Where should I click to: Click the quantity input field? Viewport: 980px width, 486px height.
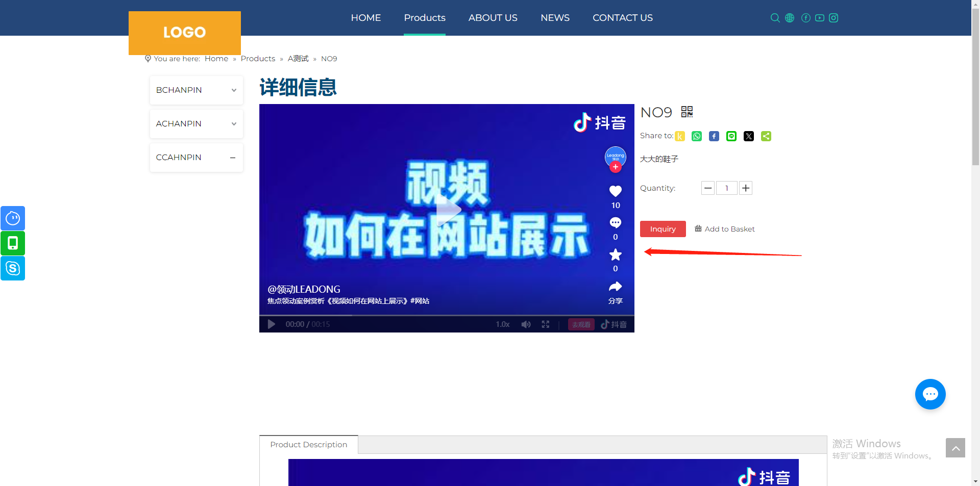726,188
